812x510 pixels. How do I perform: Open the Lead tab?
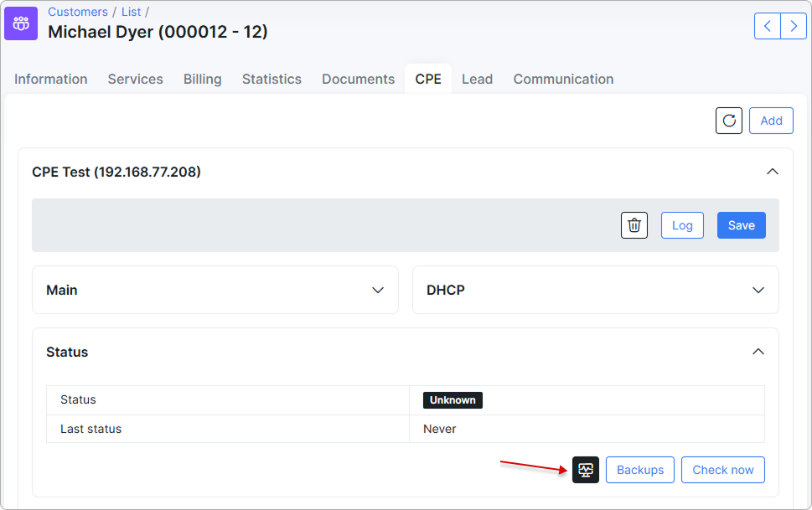[x=477, y=80]
